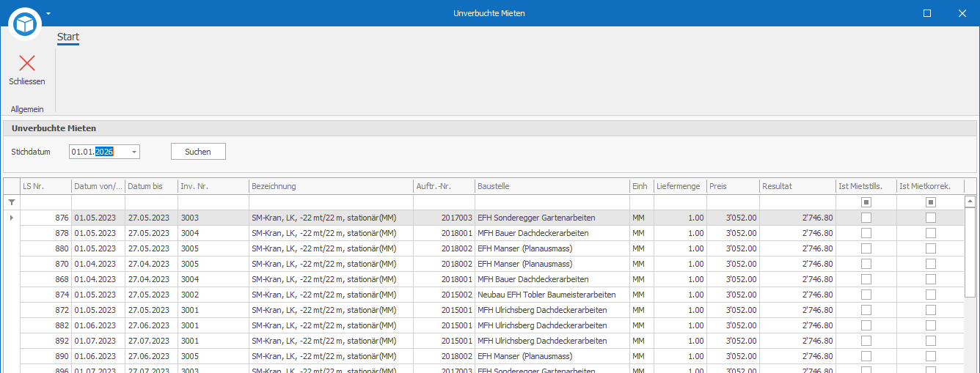Check Ist Mietkorrek. for LS Nr. 892
Screen dimensions: 980x373
click(x=931, y=341)
